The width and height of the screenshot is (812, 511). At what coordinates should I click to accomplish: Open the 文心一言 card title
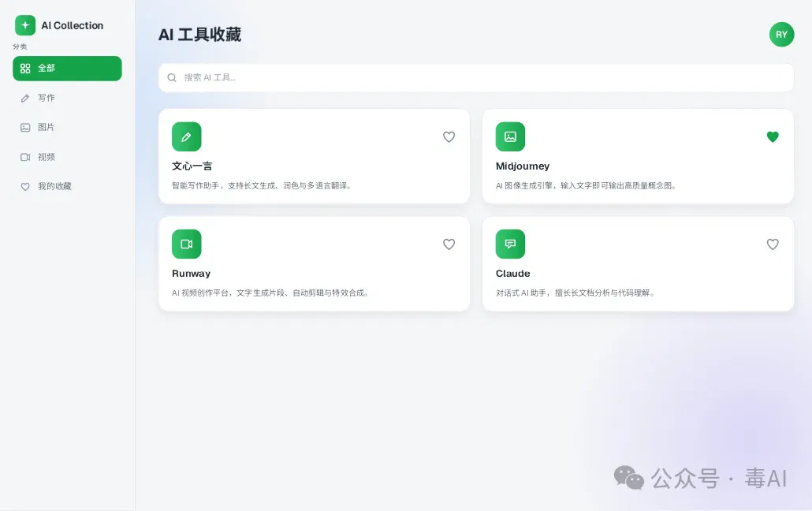pos(192,166)
